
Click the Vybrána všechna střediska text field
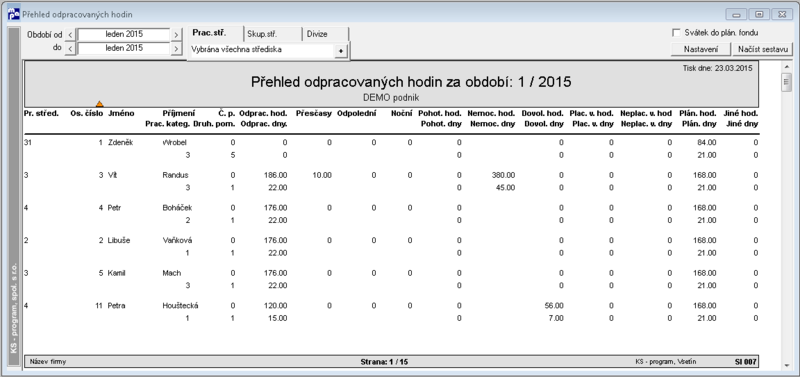click(261, 50)
